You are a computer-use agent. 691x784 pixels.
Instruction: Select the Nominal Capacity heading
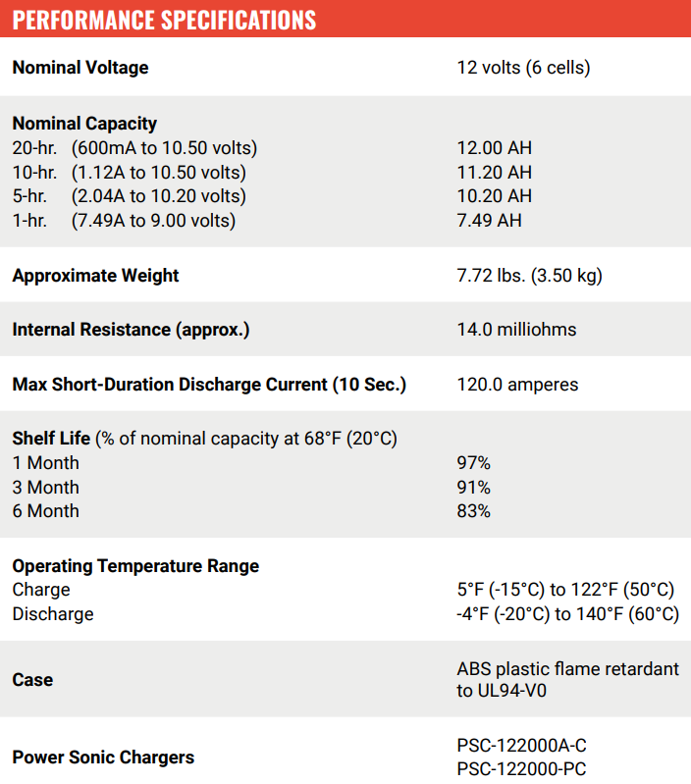click(84, 124)
